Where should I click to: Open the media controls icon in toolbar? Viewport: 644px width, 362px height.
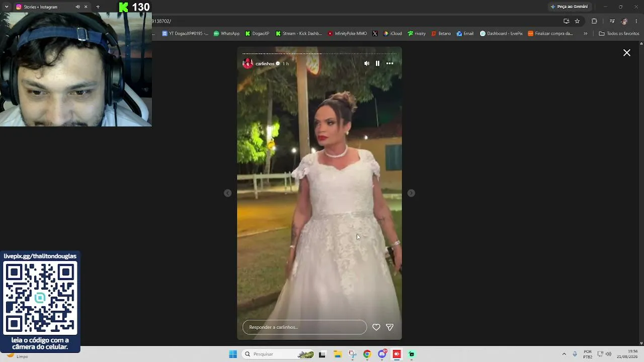pos(612,21)
